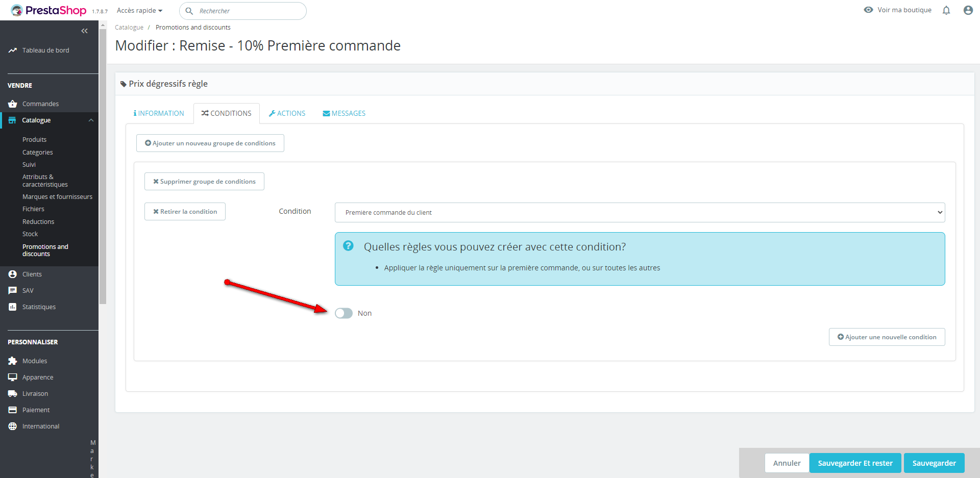Toggle the first order switch labeled Non
The height and width of the screenshot is (478, 980).
tap(344, 313)
